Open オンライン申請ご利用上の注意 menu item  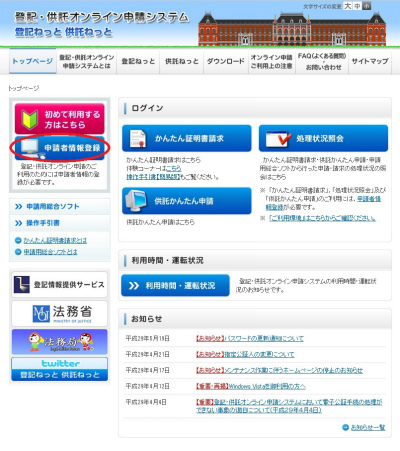[271, 61]
